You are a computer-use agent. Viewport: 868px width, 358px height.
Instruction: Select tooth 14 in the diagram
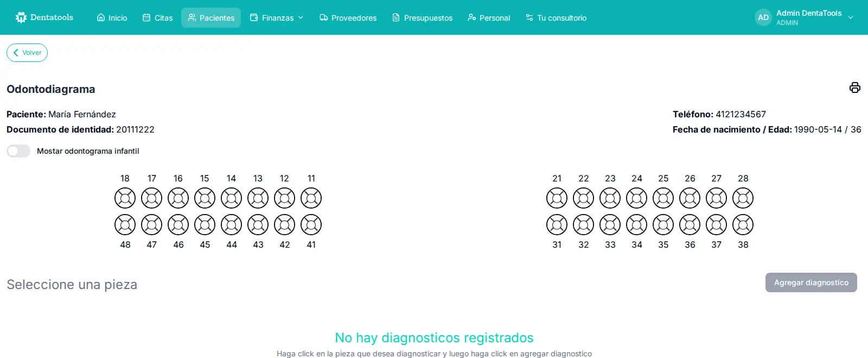[x=231, y=198]
